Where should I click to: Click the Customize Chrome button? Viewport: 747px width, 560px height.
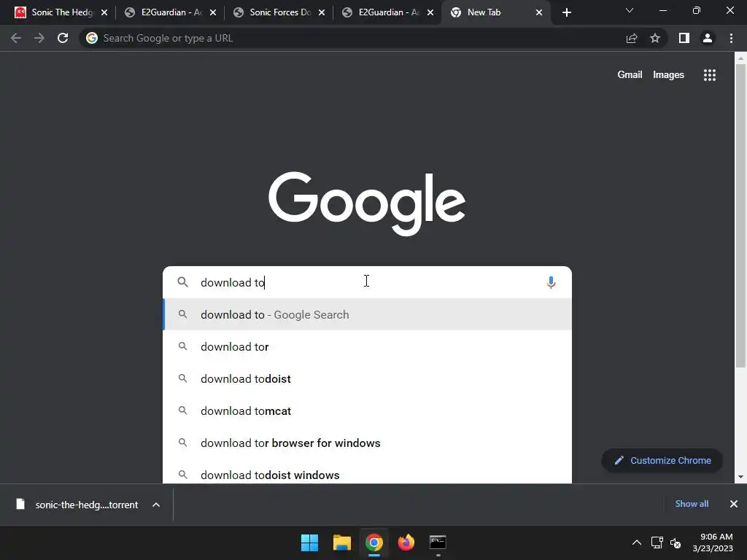tap(662, 461)
